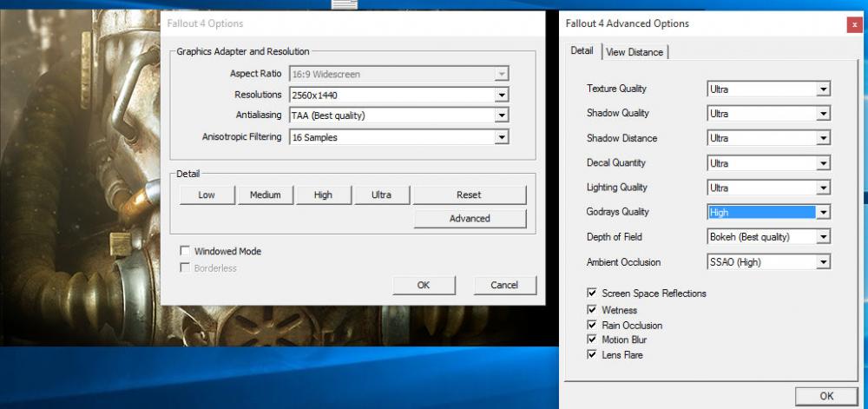868x409 pixels.
Task: Switch to the View Distance tab
Action: pos(635,52)
